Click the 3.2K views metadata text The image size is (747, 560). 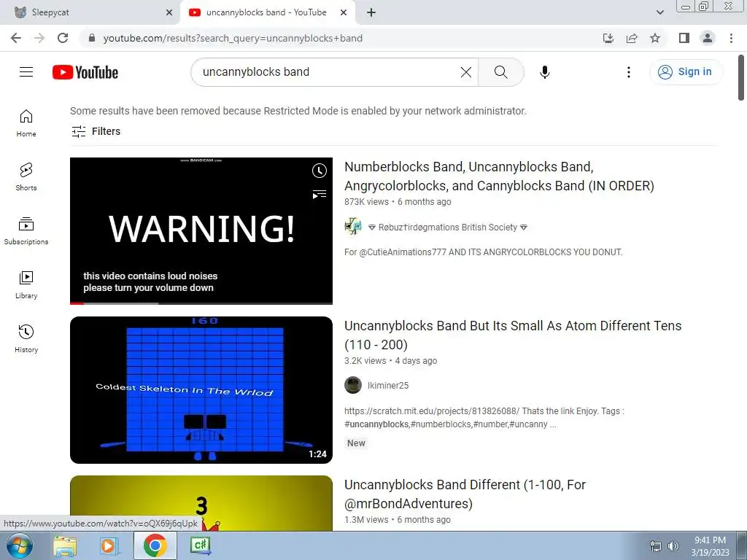tap(365, 361)
